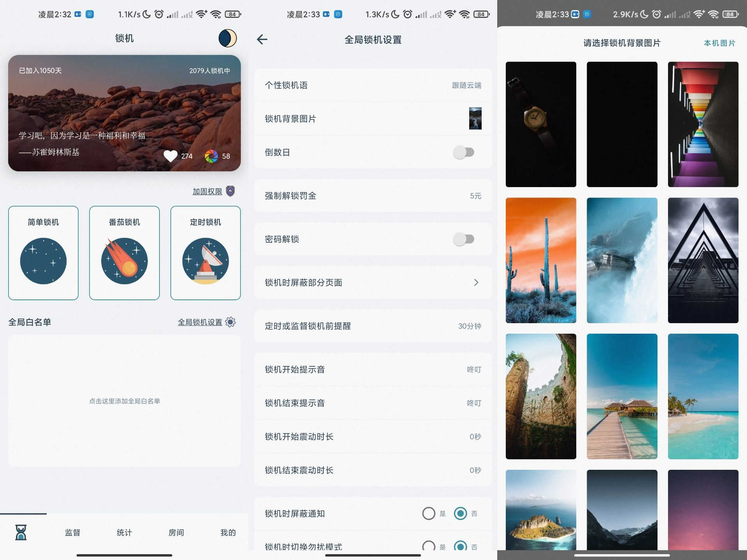Toggle the 密码解锁 switch

(x=464, y=239)
